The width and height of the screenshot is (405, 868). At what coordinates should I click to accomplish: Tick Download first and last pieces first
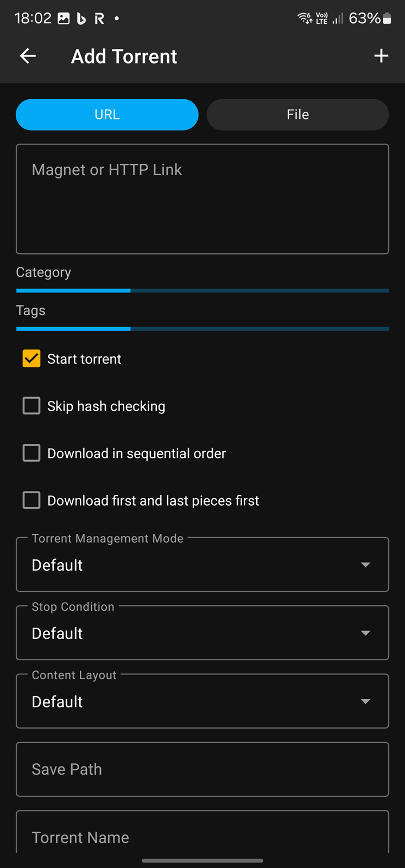click(x=31, y=500)
